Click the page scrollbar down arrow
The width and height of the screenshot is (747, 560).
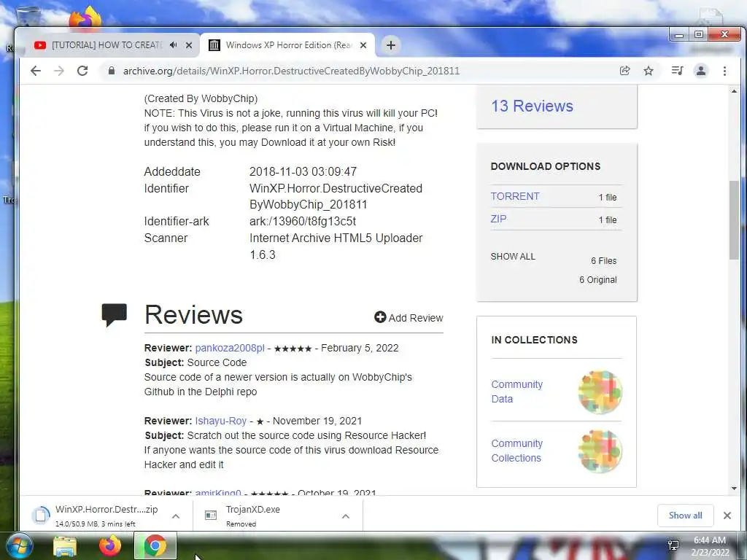pos(734,488)
